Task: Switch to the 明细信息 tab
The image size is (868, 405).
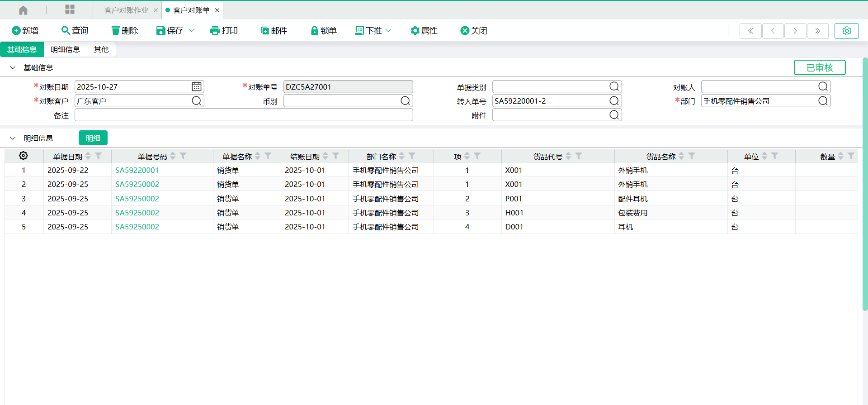Action: [65, 50]
